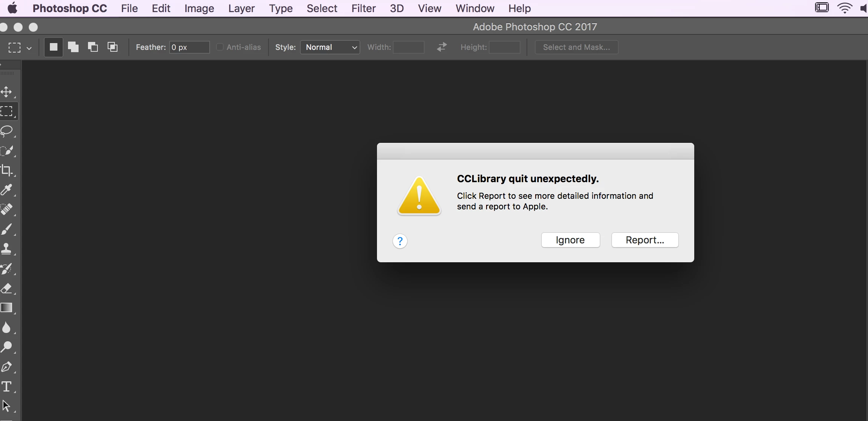This screenshot has width=868, height=421.
Task: Click the Feather value input field
Action: [189, 47]
